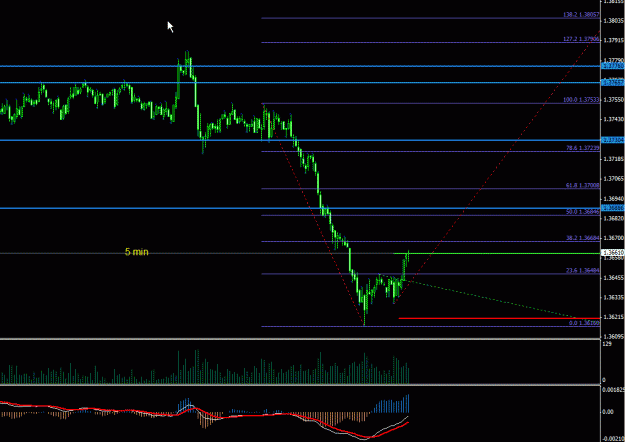Click the 1.37430 value on price axis
625x442 pixels.
tap(614, 119)
